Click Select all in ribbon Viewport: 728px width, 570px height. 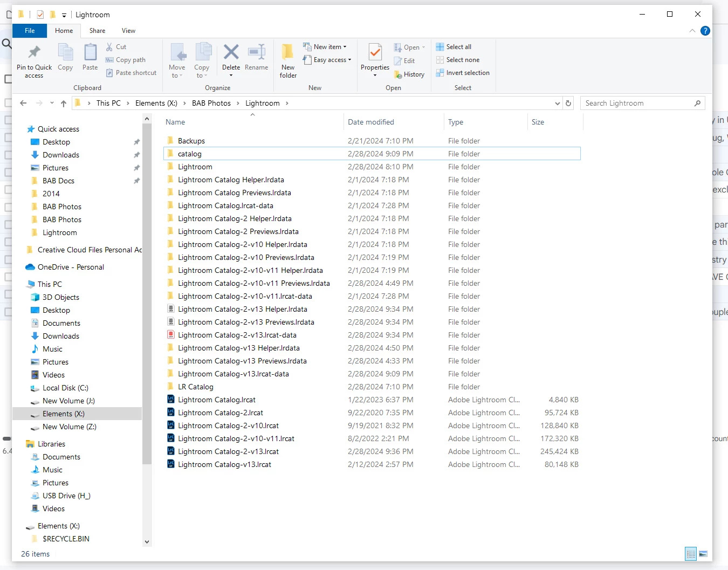pyautogui.click(x=454, y=47)
